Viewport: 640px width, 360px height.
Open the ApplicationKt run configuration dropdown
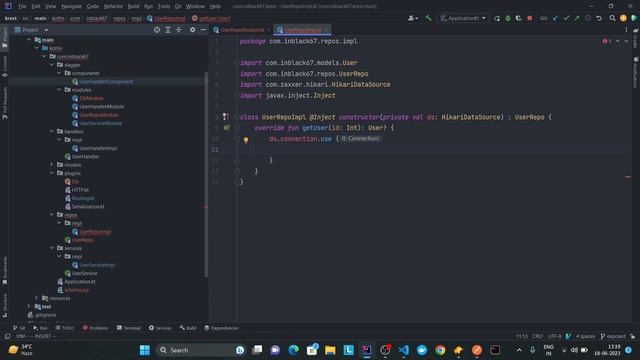[463, 18]
